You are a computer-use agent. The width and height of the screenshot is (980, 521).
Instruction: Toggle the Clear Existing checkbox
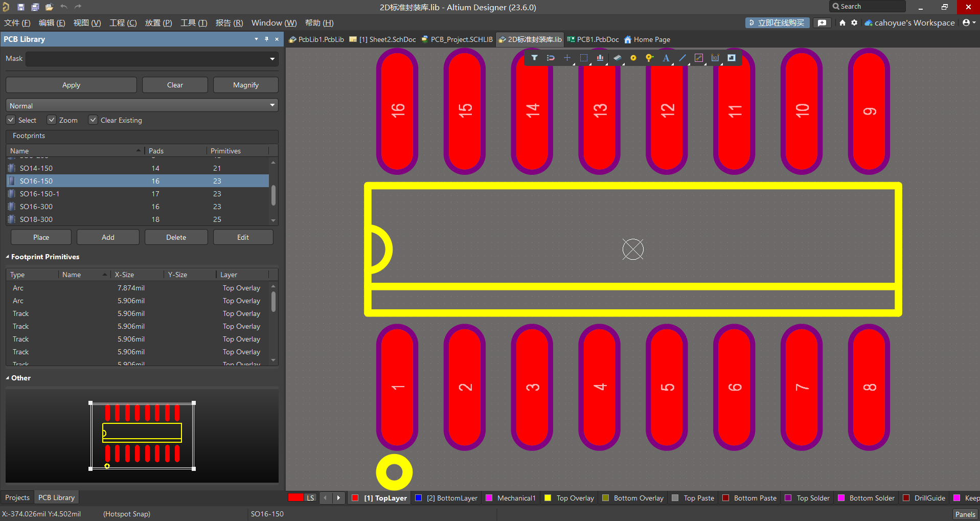pyautogui.click(x=93, y=120)
